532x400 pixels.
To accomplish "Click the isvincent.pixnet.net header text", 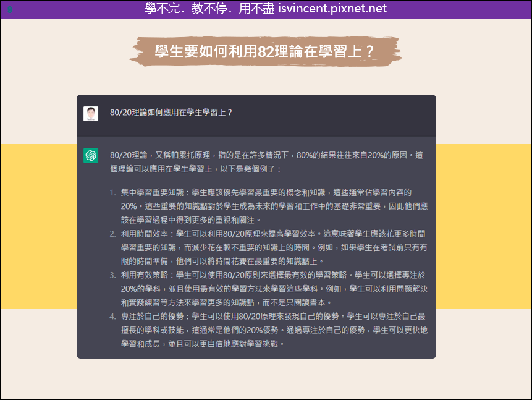I will point(332,8).
